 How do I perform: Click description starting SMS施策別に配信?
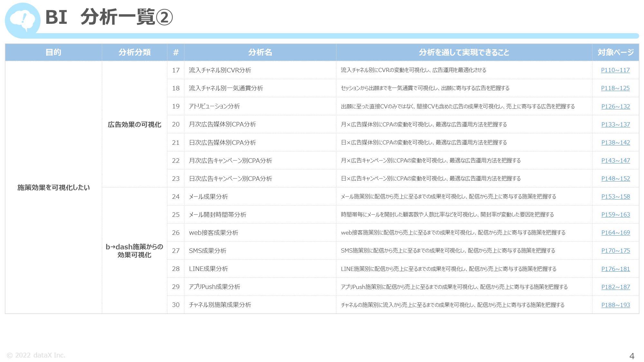click(448, 251)
